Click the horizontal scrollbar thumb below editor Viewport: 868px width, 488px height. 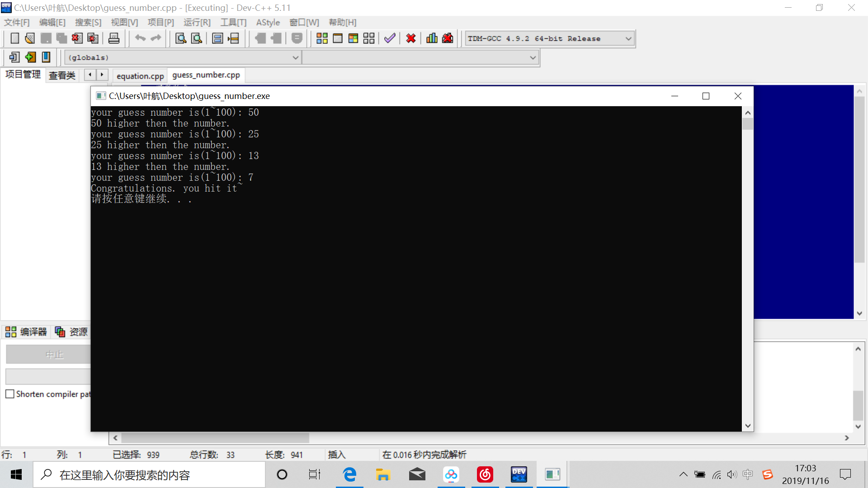point(215,438)
